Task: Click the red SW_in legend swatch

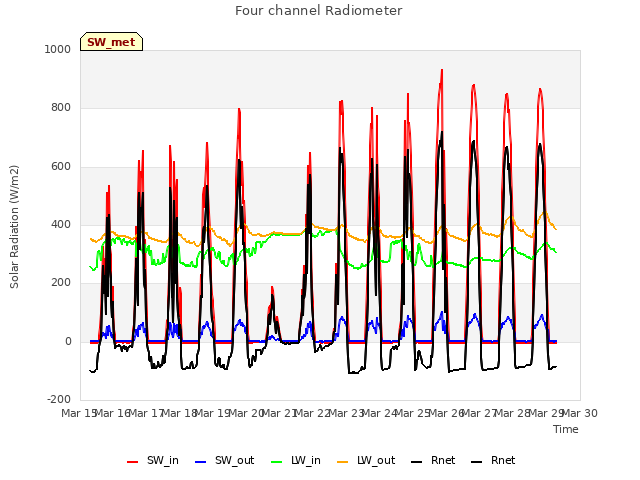Action: tap(132, 462)
